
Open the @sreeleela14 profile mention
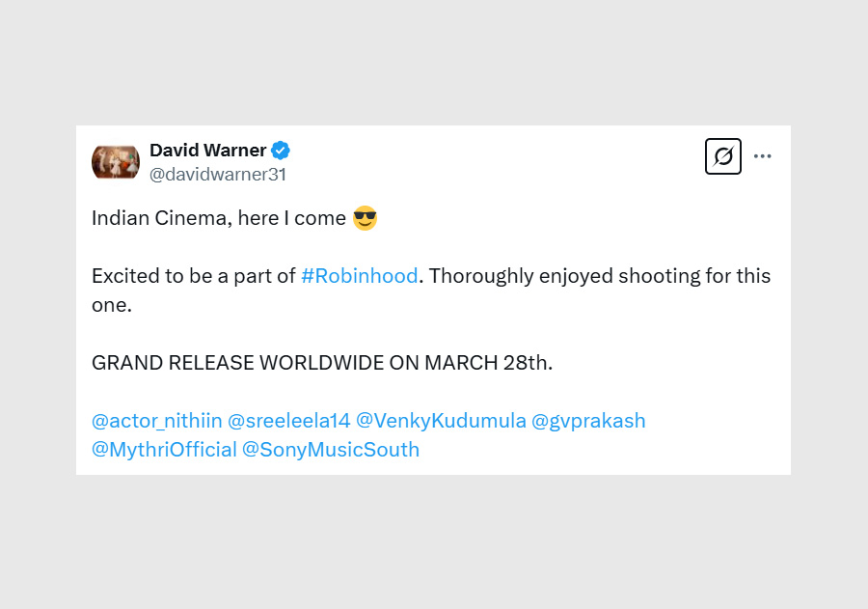coord(288,421)
